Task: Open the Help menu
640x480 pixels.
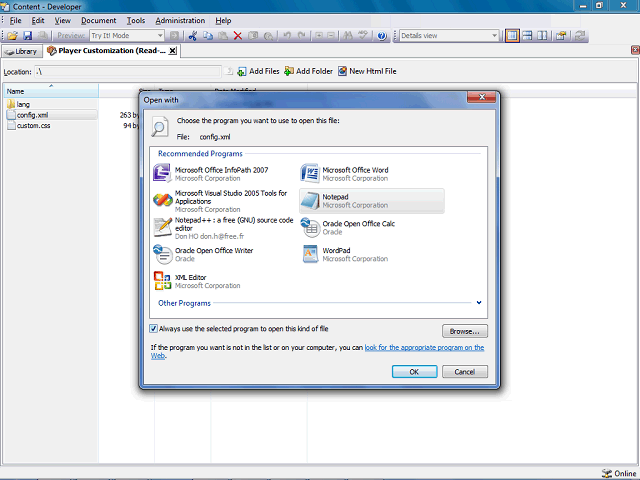Action: coord(223,20)
